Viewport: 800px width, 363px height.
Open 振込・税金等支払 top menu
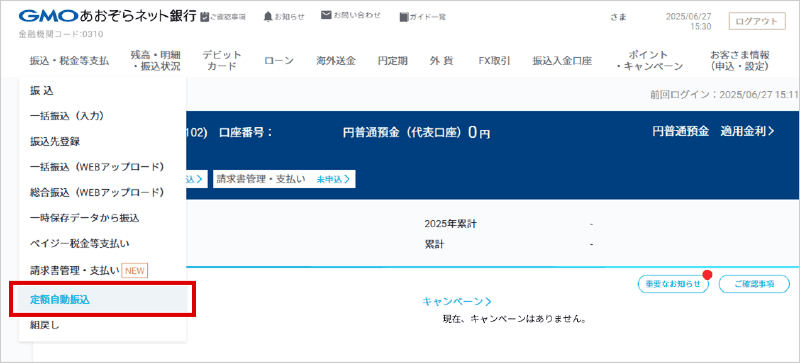69,61
